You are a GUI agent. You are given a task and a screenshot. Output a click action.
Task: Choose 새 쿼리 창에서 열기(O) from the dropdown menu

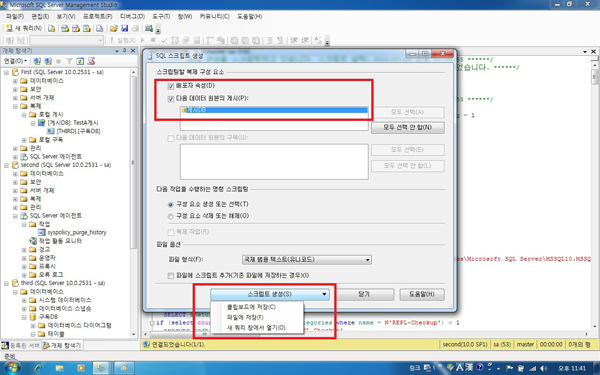(x=256, y=328)
